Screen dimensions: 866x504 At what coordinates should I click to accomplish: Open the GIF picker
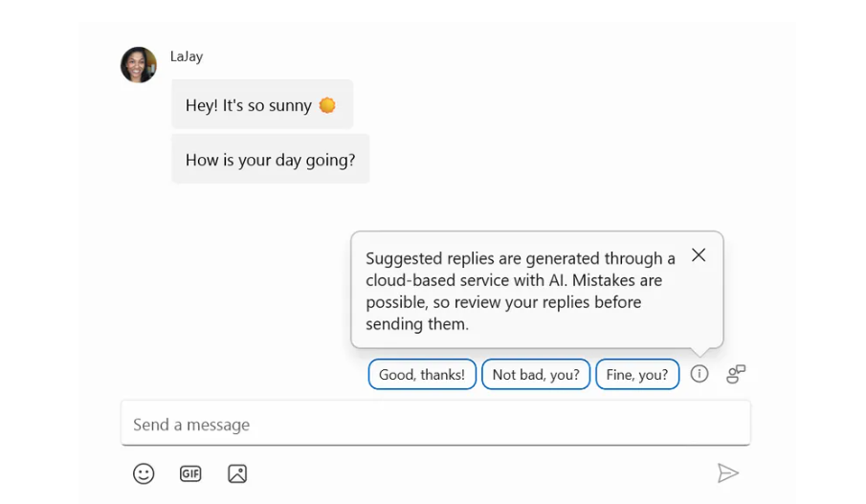190,473
